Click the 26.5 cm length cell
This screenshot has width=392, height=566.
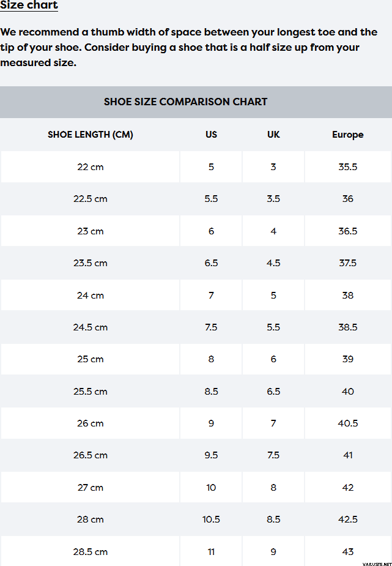(x=90, y=455)
